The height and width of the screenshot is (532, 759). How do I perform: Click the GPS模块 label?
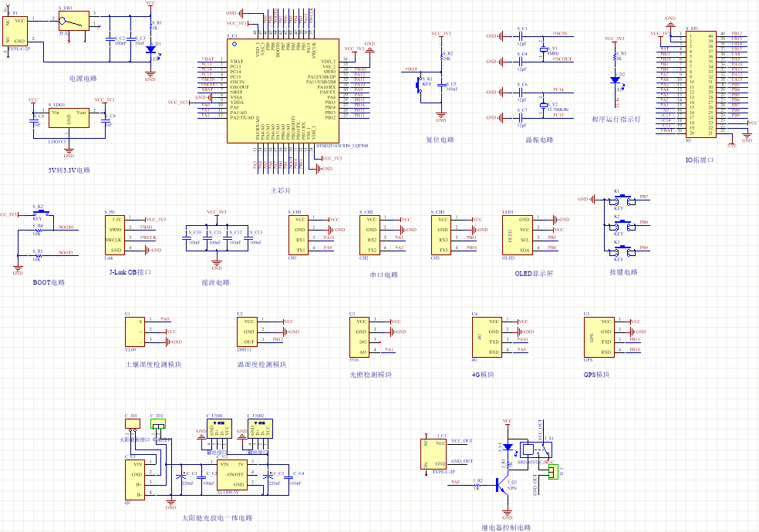click(x=597, y=375)
